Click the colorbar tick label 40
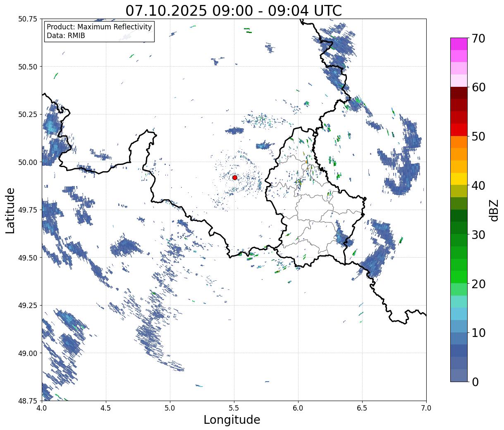This screenshot has height=430, width=504. pyautogui.click(x=478, y=186)
